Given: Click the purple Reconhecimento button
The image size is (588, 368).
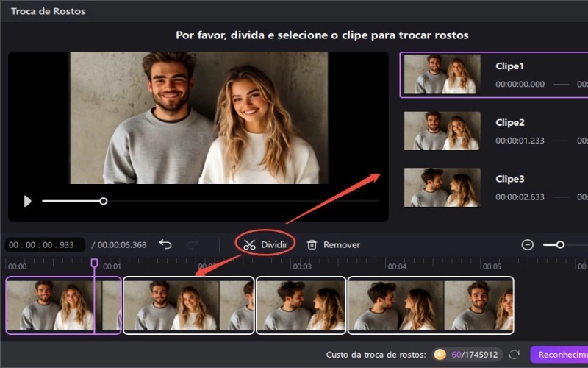Looking at the screenshot, I should click(559, 355).
